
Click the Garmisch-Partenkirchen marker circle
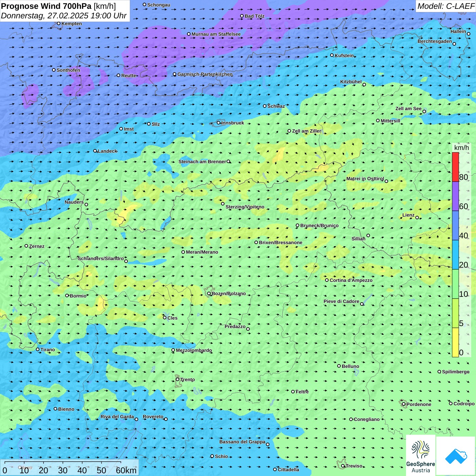point(175,74)
